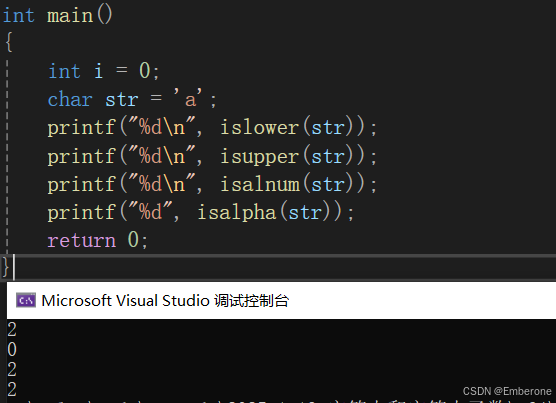556x403 pixels.
Task: Click the console window icon beside Microsoft Visual Studio
Action: pyautogui.click(x=26, y=301)
